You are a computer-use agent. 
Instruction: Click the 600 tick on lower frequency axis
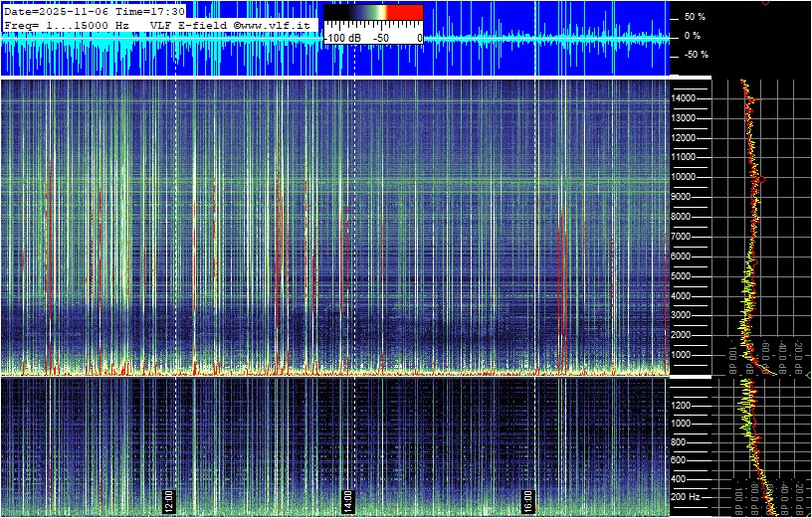coord(685,460)
